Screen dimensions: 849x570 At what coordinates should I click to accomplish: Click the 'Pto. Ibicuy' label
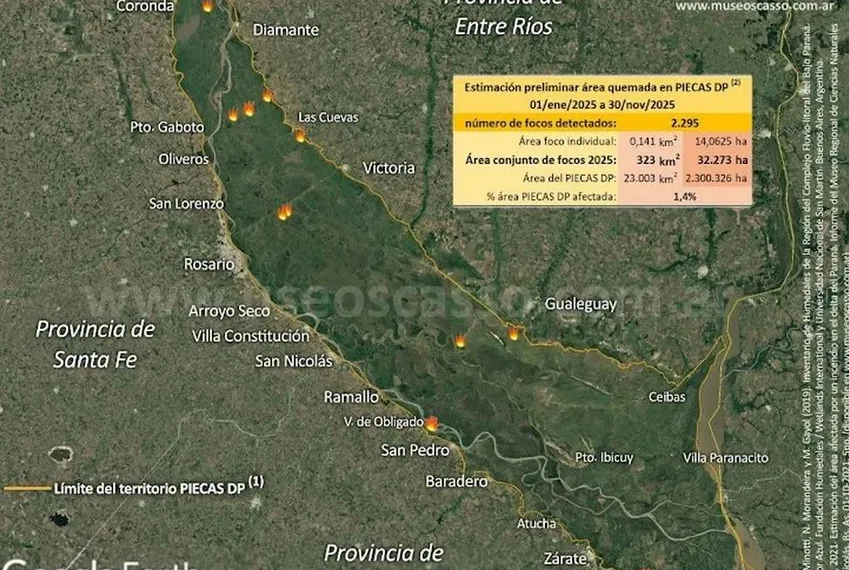(x=604, y=458)
